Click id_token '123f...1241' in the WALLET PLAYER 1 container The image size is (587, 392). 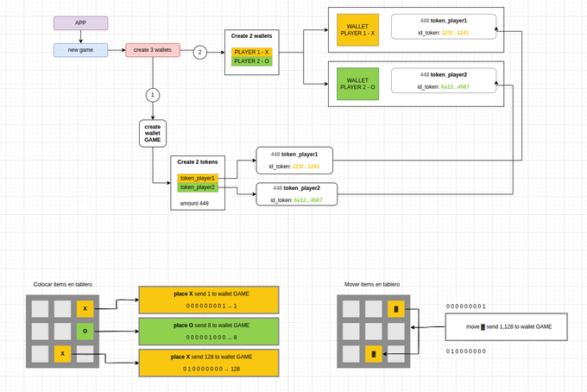point(455,33)
